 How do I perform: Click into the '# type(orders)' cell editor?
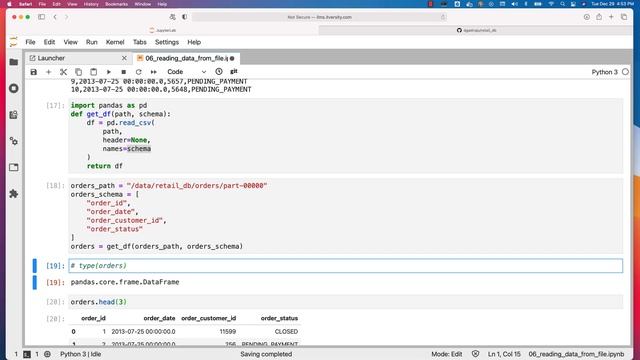click(x=345, y=266)
